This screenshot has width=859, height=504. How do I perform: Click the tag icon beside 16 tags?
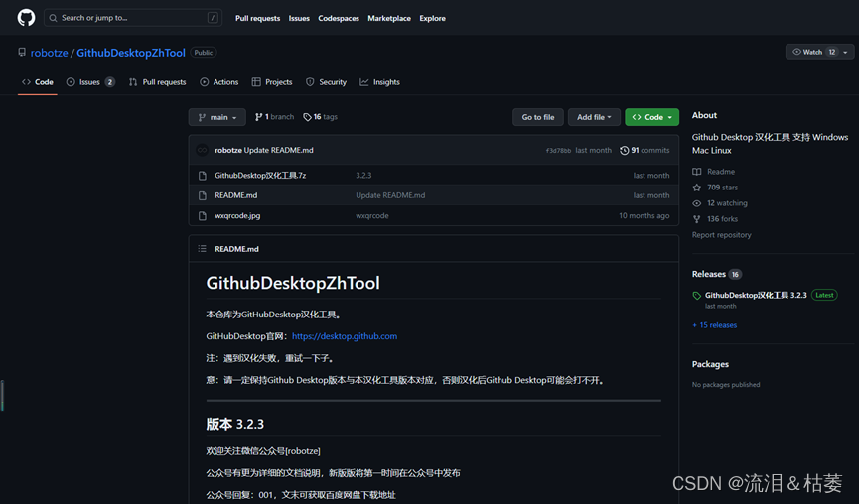tap(307, 117)
